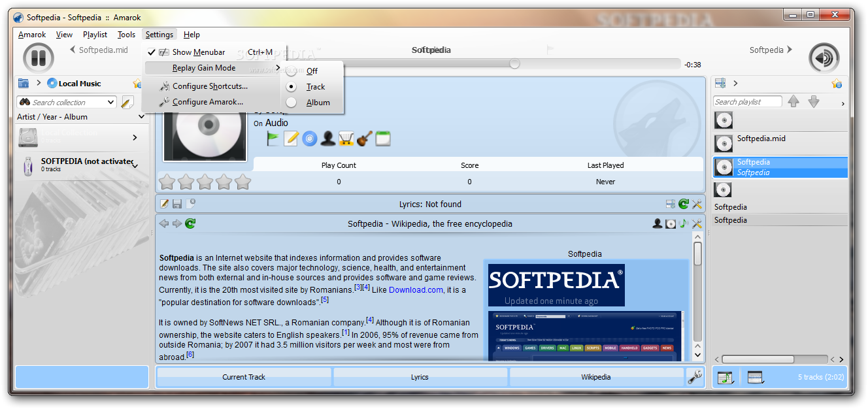Open the Playlist menu

point(95,35)
